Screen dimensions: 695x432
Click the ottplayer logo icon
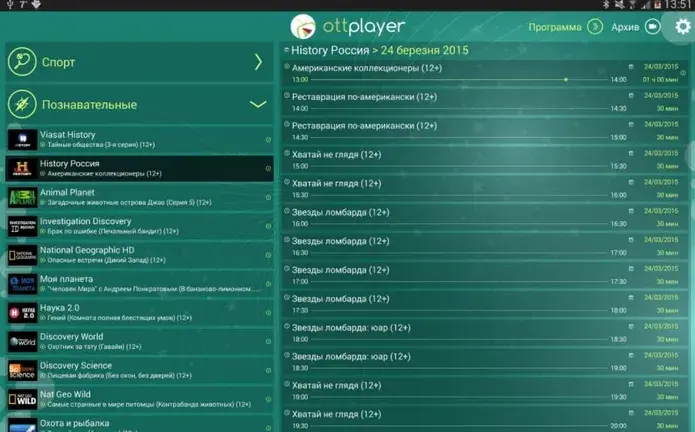point(303,27)
